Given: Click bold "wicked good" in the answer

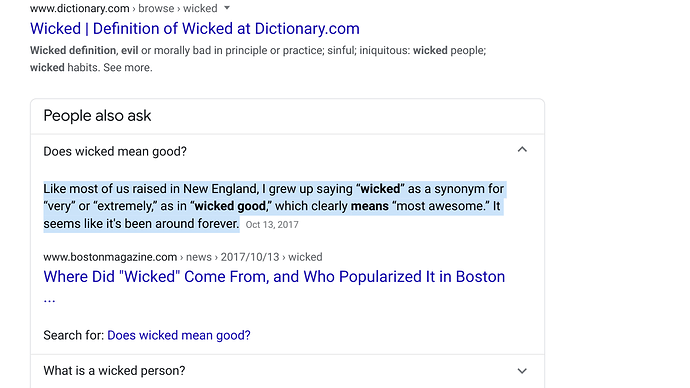Looking at the screenshot, I should click(x=230, y=206).
